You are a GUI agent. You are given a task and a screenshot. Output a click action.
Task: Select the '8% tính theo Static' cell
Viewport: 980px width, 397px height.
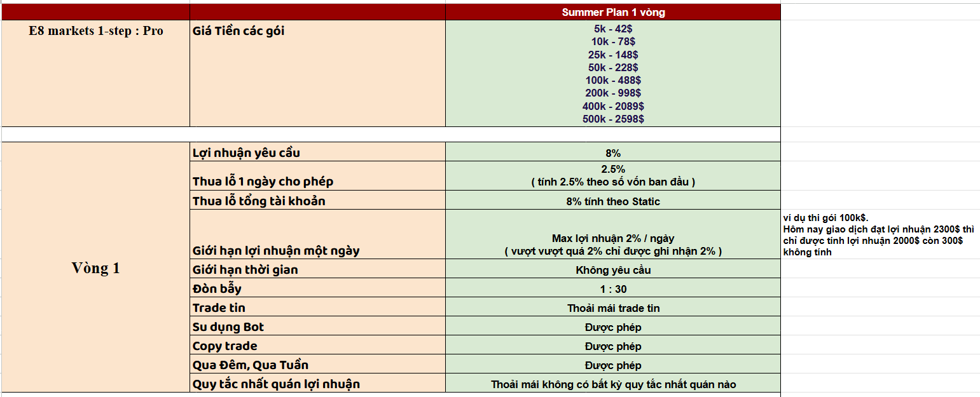[x=613, y=200]
